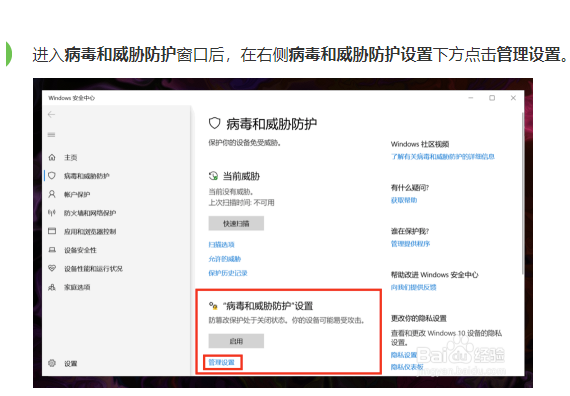Click the 帐户保护 person icon

tap(52, 194)
